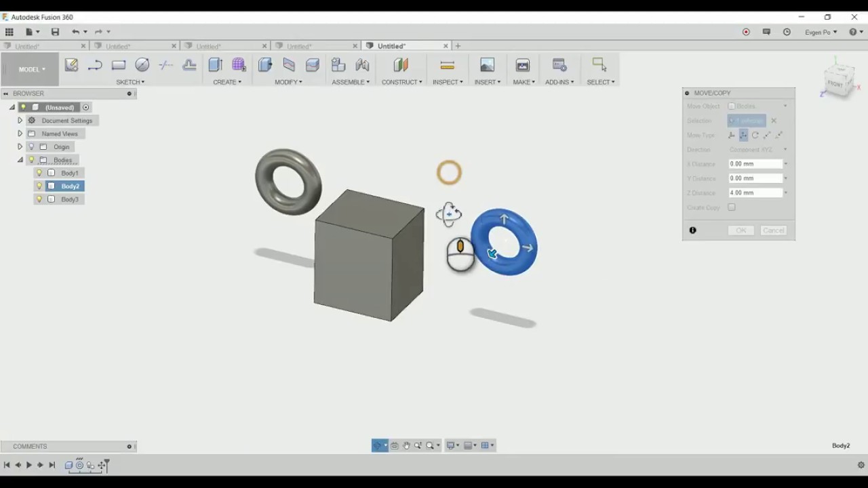Click the Measure tool icon
The image size is (868, 488).
click(448, 65)
